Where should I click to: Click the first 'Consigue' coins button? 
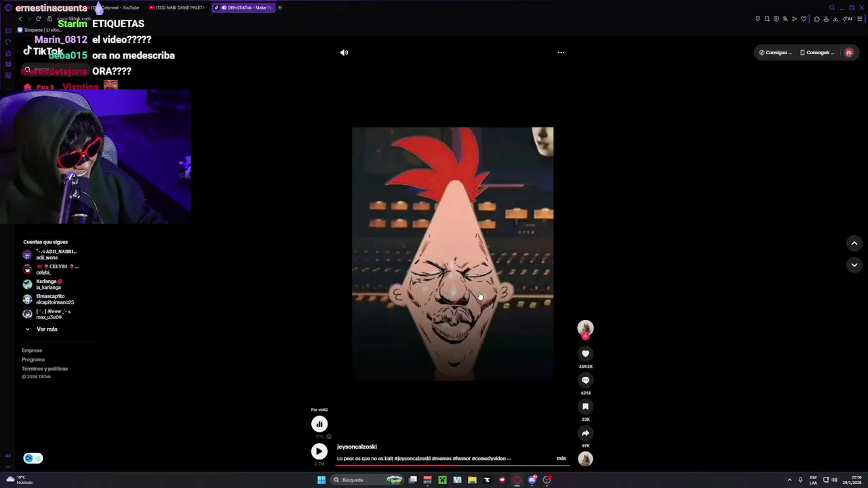coord(775,52)
